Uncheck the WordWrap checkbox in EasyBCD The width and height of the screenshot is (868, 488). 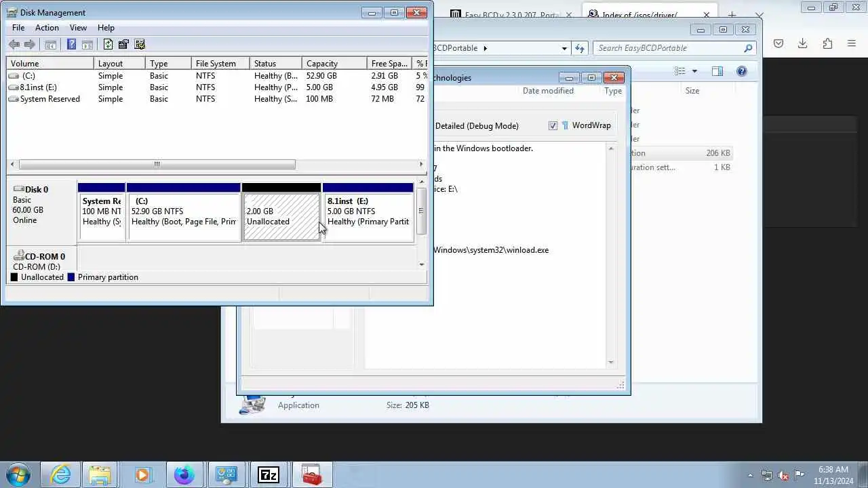point(553,125)
